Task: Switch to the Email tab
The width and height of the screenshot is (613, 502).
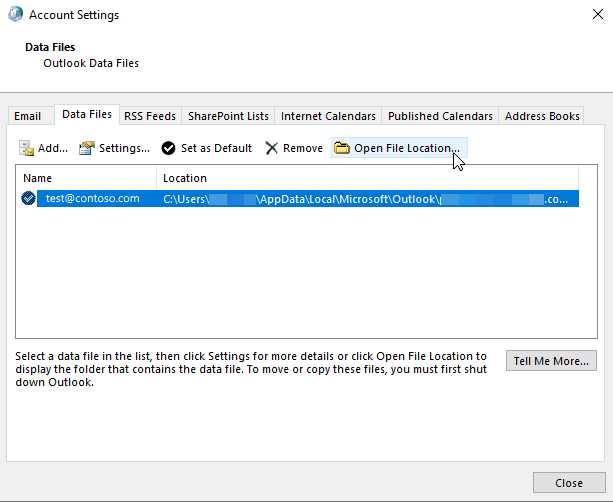Action: coord(27,116)
